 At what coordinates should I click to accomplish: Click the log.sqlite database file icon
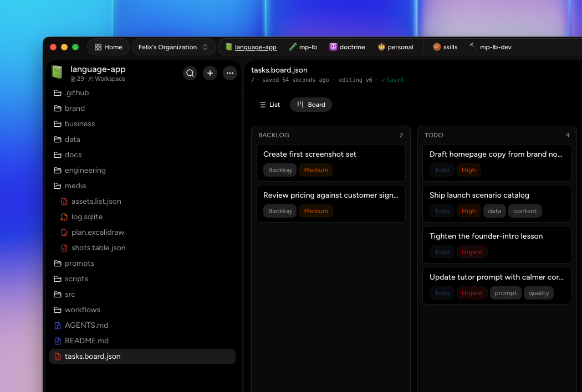coord(64,217)
